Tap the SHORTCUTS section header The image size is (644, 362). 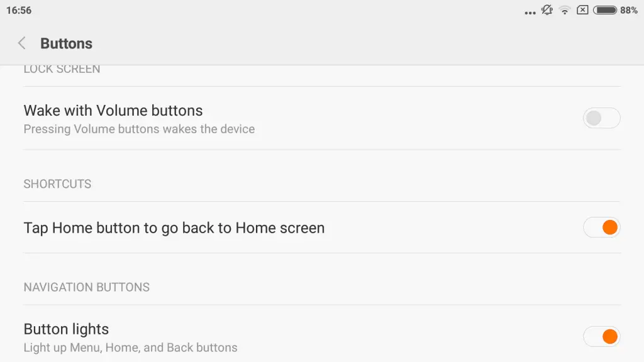click(57, 184)
